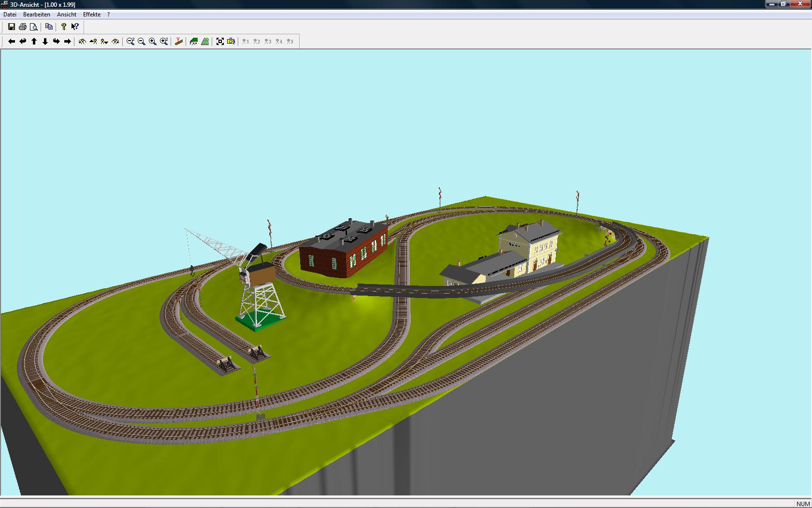This screenshot has height=508, width=812.
Task: Print the 3D view using the printer icon
Action: (22, 27)
